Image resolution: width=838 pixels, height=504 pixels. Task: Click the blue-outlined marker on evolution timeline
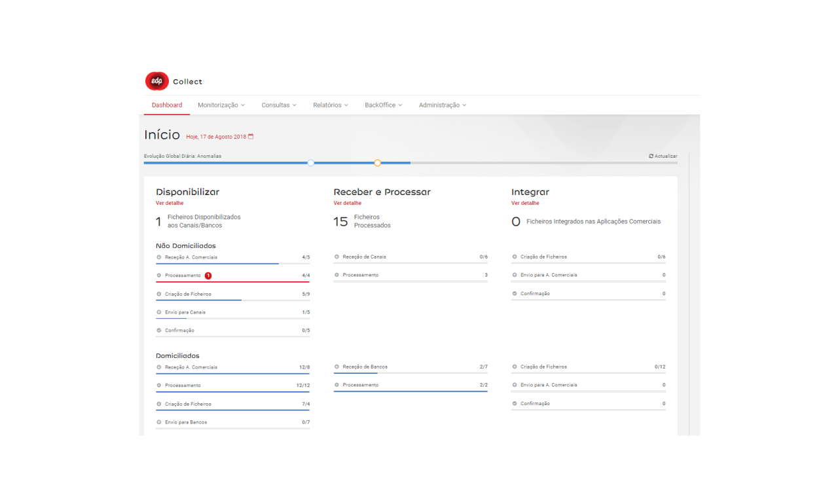click(x=311, y=163)
